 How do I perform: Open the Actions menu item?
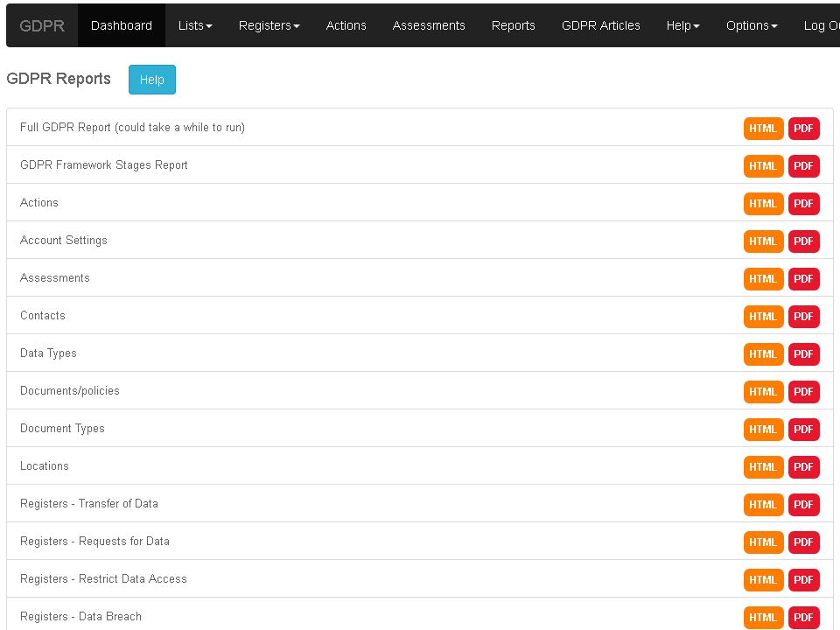(x=346, y=25)
